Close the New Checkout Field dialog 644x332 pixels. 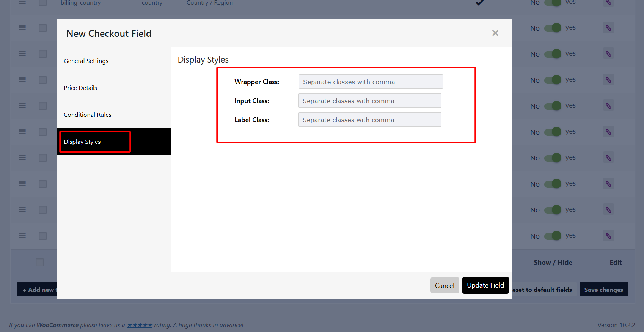[x=495, y=33]
